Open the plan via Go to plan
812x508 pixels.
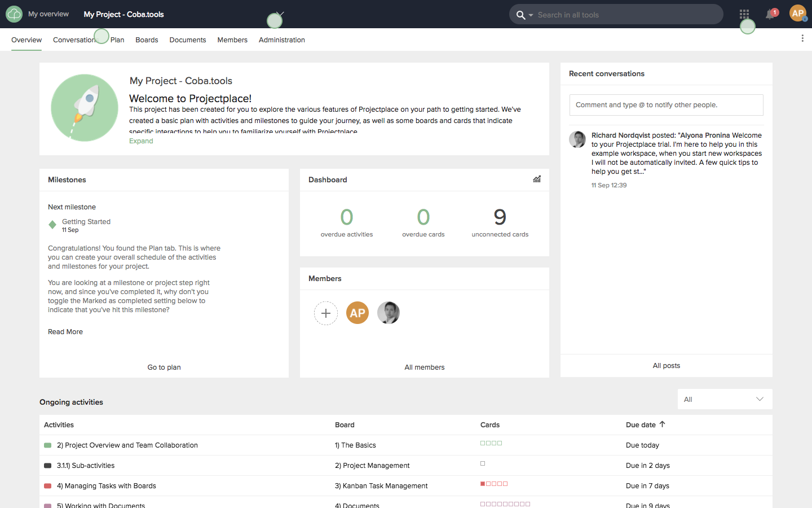[x=164, y=367]
